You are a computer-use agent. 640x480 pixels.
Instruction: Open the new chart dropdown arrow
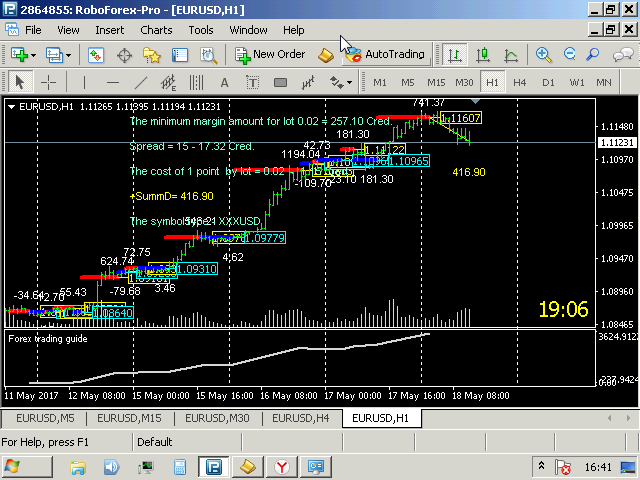tap(34, 54)
